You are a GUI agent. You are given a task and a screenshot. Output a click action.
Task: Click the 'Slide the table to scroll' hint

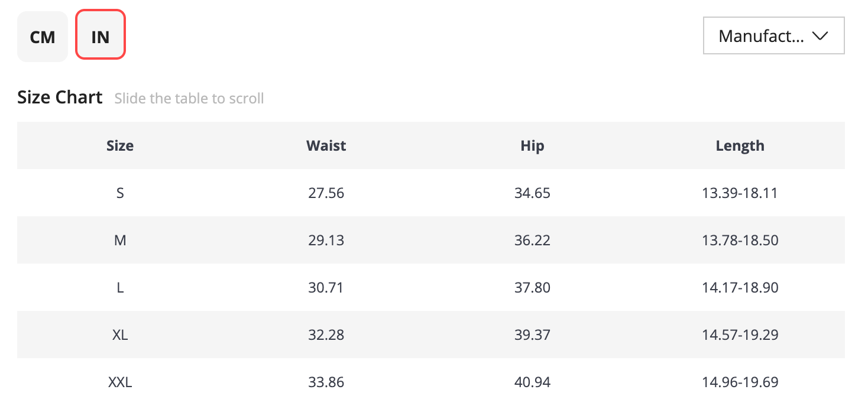click(189, 98)
